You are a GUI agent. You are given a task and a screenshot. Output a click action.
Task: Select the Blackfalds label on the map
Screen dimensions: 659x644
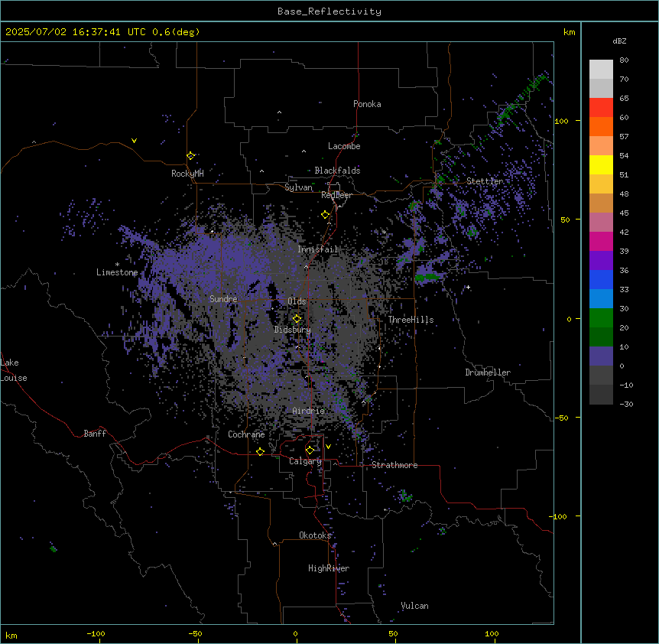tap(337, 171)
